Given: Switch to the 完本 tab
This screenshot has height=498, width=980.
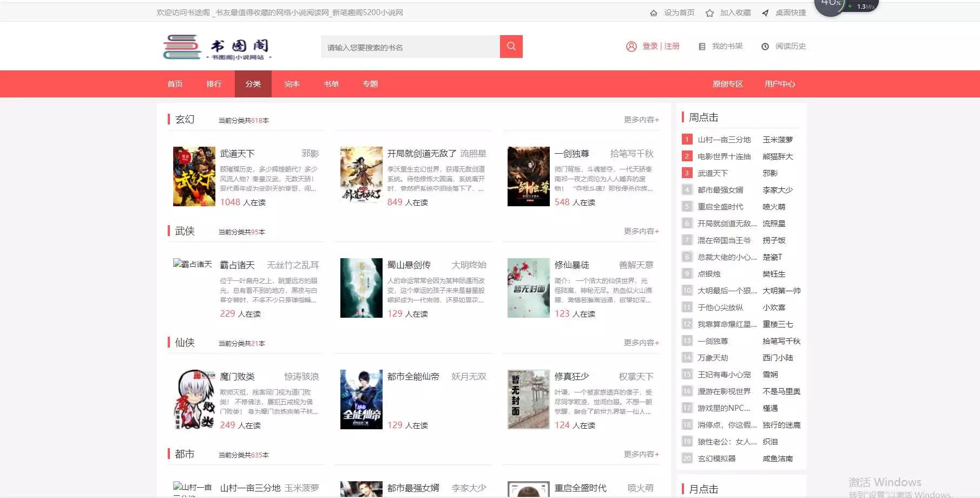Looking at the screenshot, I should [292, 84].
